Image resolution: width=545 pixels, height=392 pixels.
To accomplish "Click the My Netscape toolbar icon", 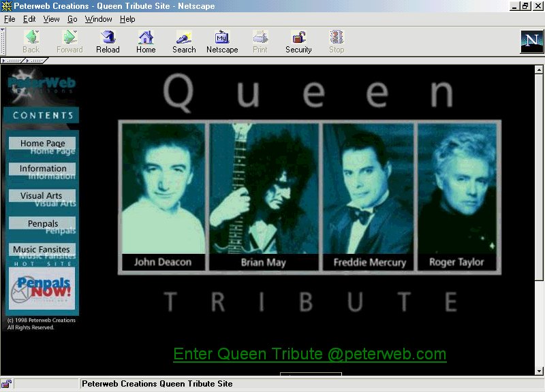I will 222,37.
